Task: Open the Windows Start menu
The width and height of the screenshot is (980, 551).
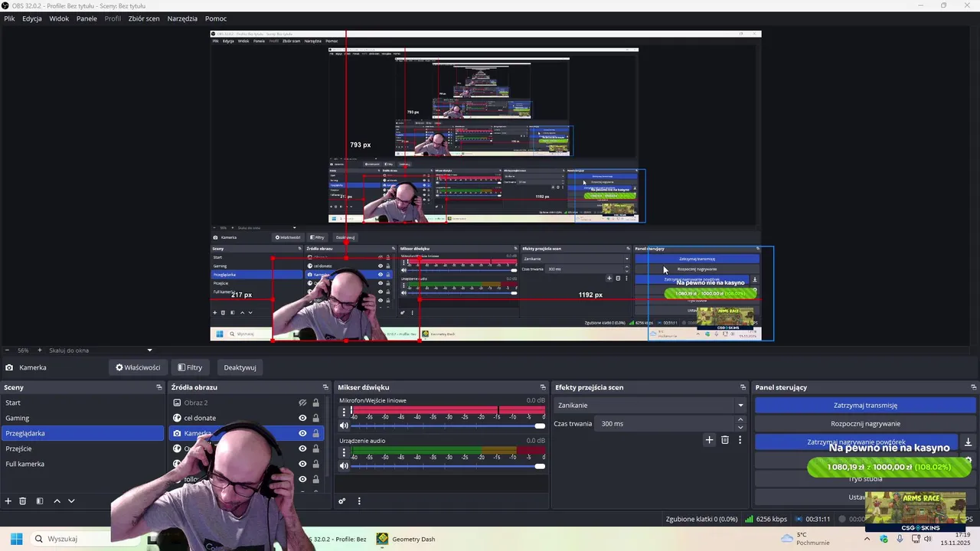Action: tap(16, 539)
